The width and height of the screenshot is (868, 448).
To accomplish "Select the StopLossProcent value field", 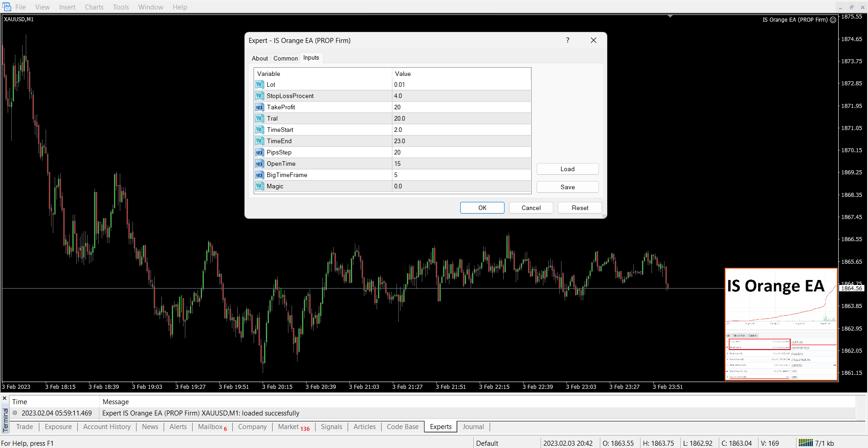I will tap(461, 96).
